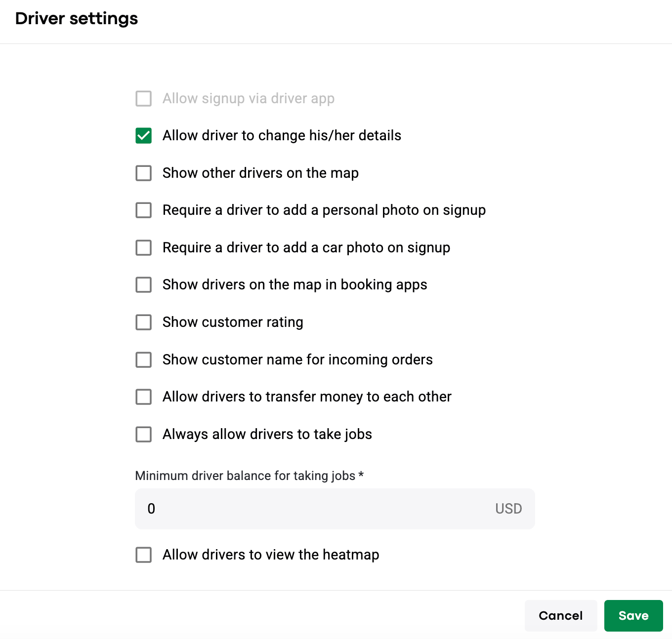Screen dimensions: 672x639
Task: Uncheck Allow driver to change his/her details
Action: [x=144, y=136]
